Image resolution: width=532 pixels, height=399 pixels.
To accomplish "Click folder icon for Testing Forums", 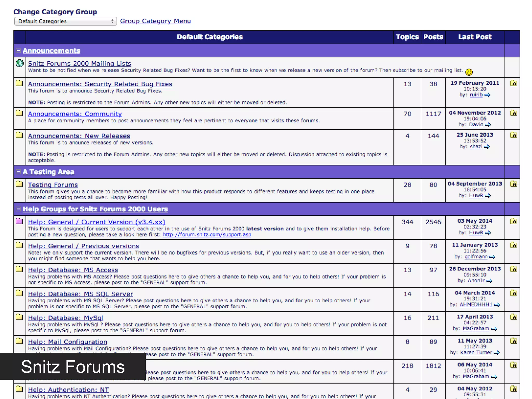I will click(19, 184).
